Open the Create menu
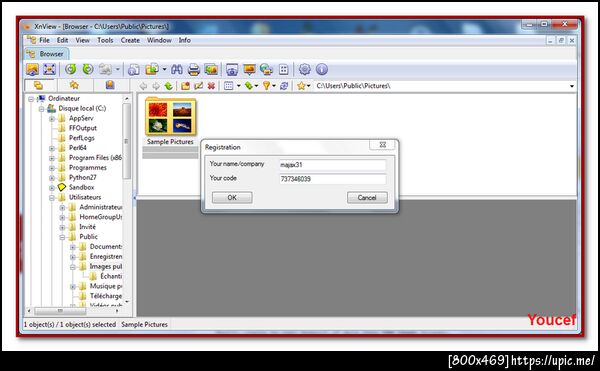Viewport: 600px width, 371px height. pyautogui.click(x=130, y=40)
